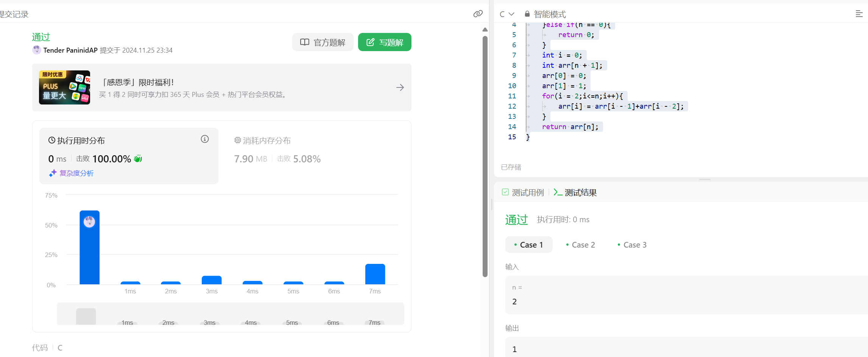Switch to the 测试结果 tab
The height and width of the screenshot is (357, 868).
(575, 193)
